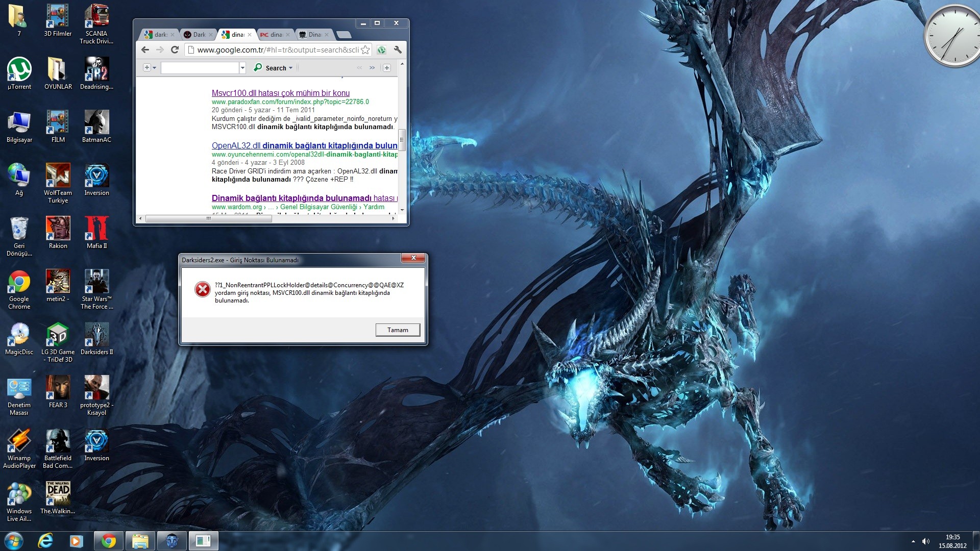The height and width of the screenshot is (551, 980).
Task: Select the LG 3D Game TriDef 3D shortcut
Action: tap(58, 342)
